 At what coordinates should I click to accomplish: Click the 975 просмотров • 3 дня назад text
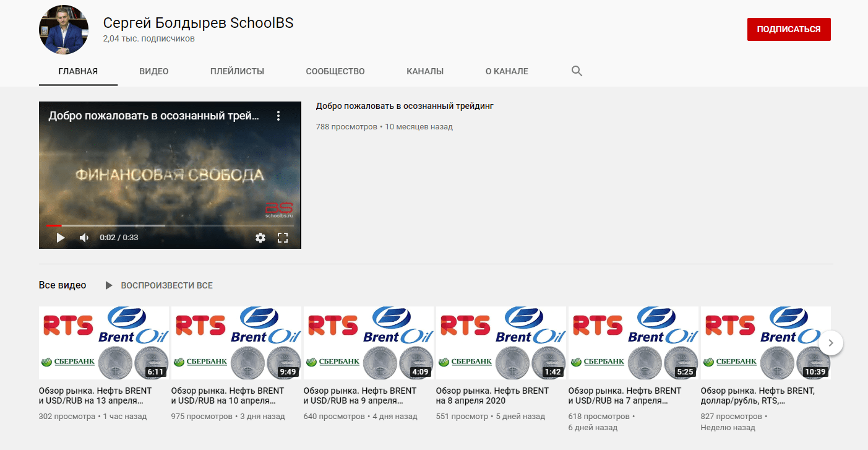click(x=228, y=417)
